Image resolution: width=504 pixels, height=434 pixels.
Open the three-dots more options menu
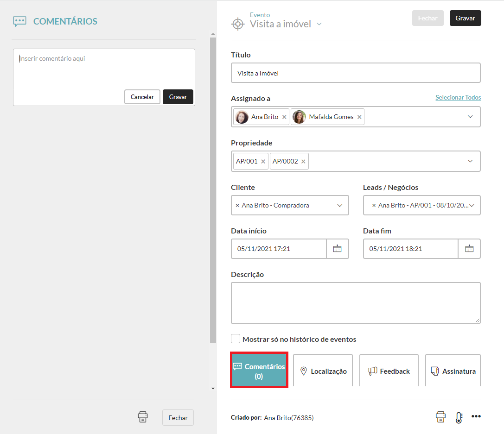(x=476, y=416)
